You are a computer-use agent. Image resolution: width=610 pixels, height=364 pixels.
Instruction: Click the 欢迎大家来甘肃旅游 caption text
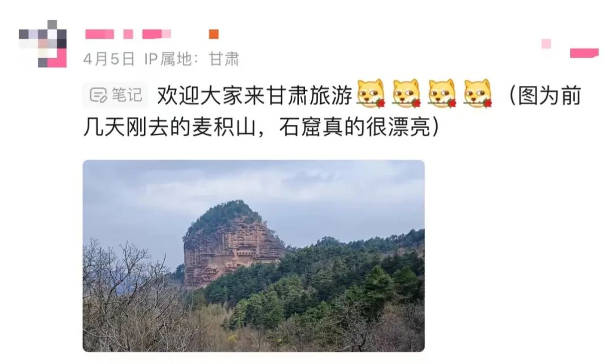click(x=255, y=95)
